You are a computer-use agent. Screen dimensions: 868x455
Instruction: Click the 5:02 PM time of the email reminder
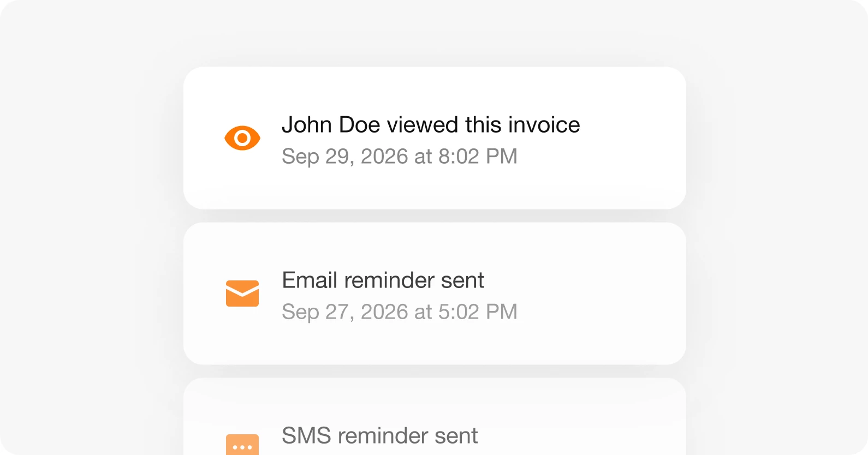coord(478,312)
